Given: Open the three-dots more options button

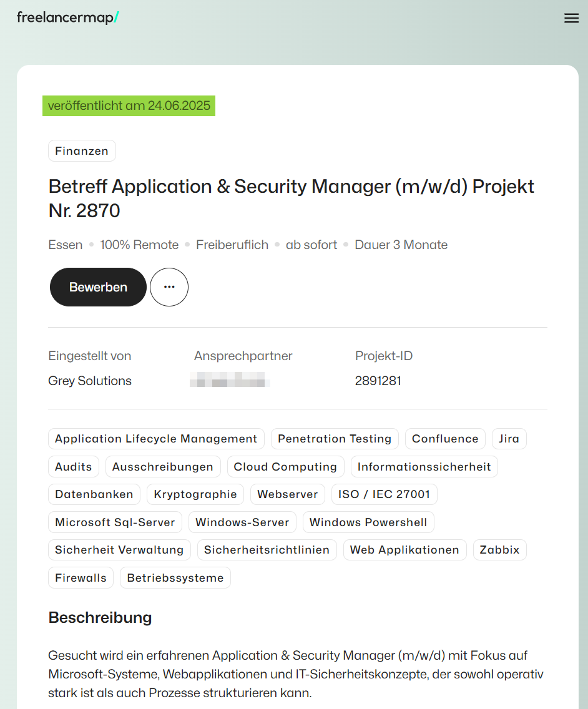Looking at the screenshot, I should click(169, 287).
